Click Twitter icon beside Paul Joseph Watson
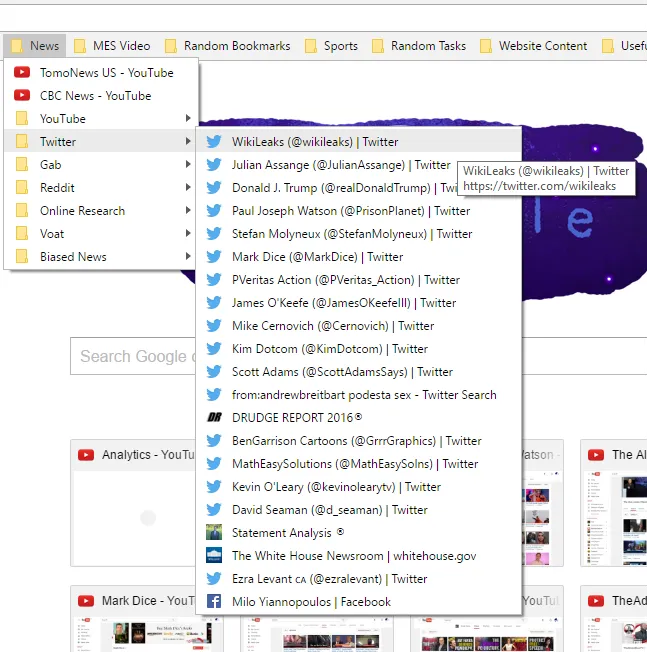This screenshot has width=648, height=652. click(214, 211)
